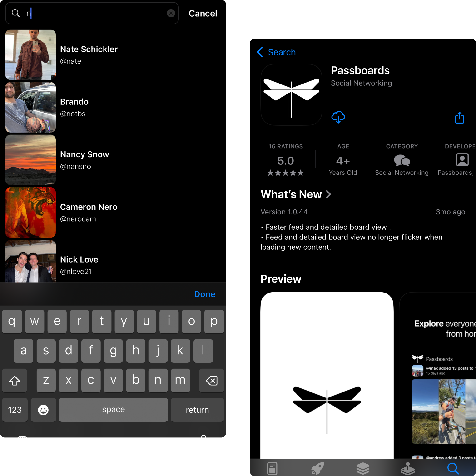Select Nate Schickler from results
The width and height of the screenshot is (476, 476).
113,55
